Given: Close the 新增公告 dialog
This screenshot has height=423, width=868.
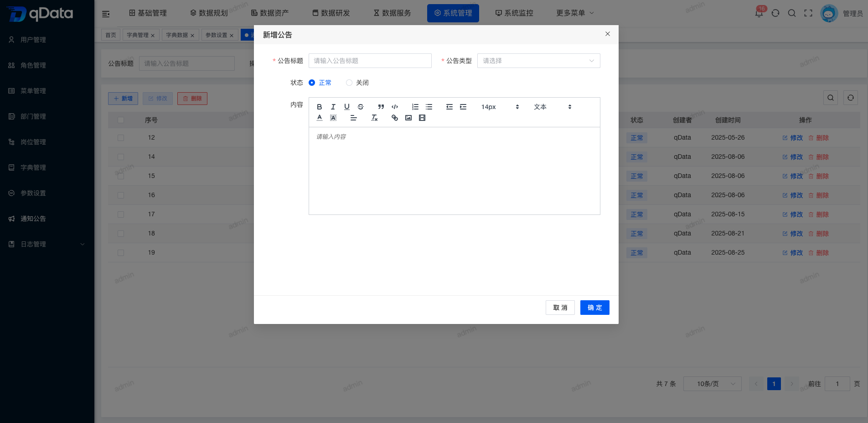Looking at the screenshot, I should [x=608, y=34].
